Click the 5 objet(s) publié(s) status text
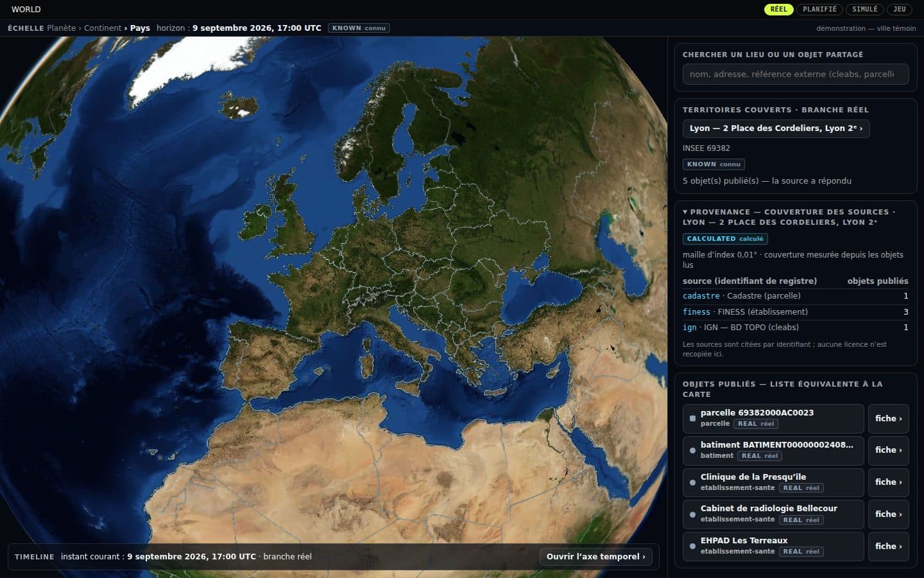 (x=767, y=181)
